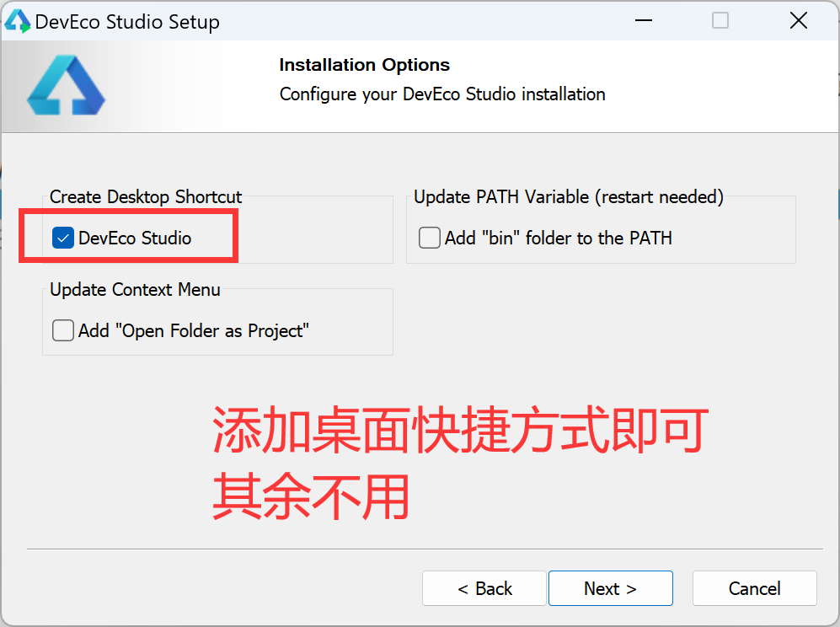Click the DevEco Studio title bar logo

pos(18,21)
